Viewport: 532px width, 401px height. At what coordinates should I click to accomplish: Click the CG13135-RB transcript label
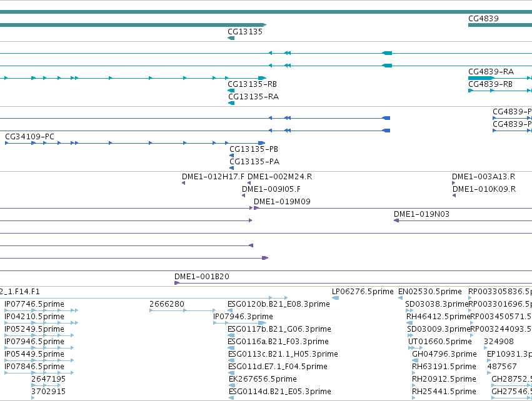pyautogui.click(x=252, y=84)
